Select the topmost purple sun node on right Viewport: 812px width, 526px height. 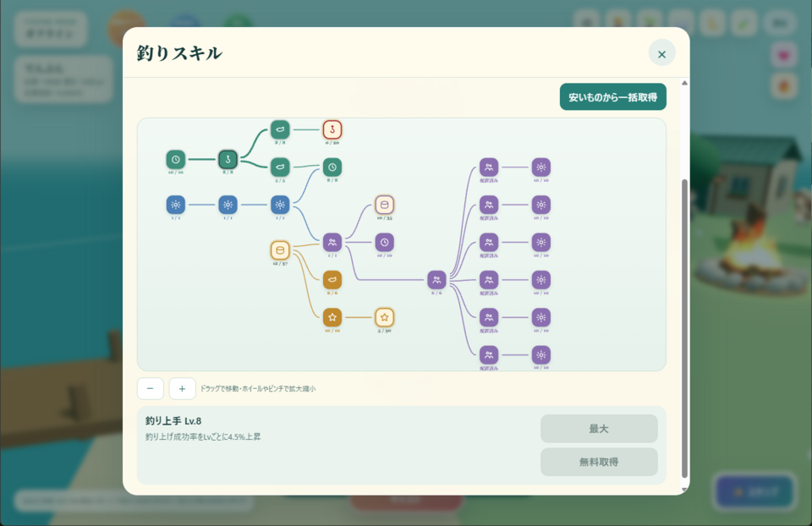(541, 167)
